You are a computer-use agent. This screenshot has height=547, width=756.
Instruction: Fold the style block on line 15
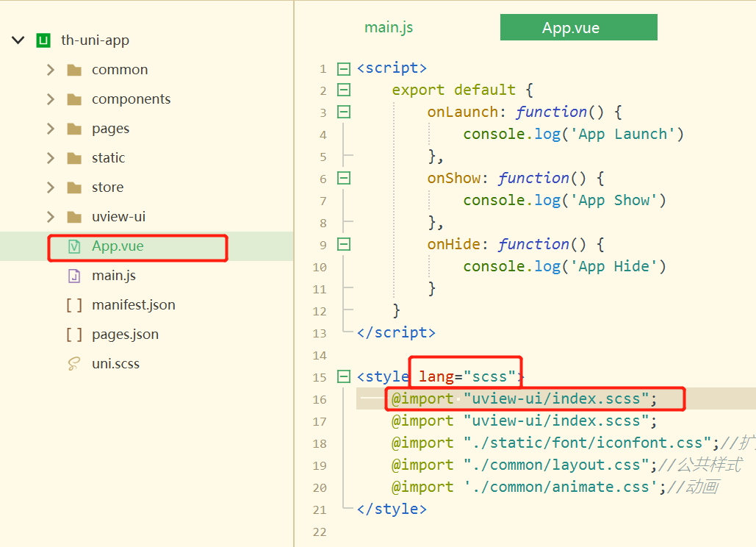344,376
